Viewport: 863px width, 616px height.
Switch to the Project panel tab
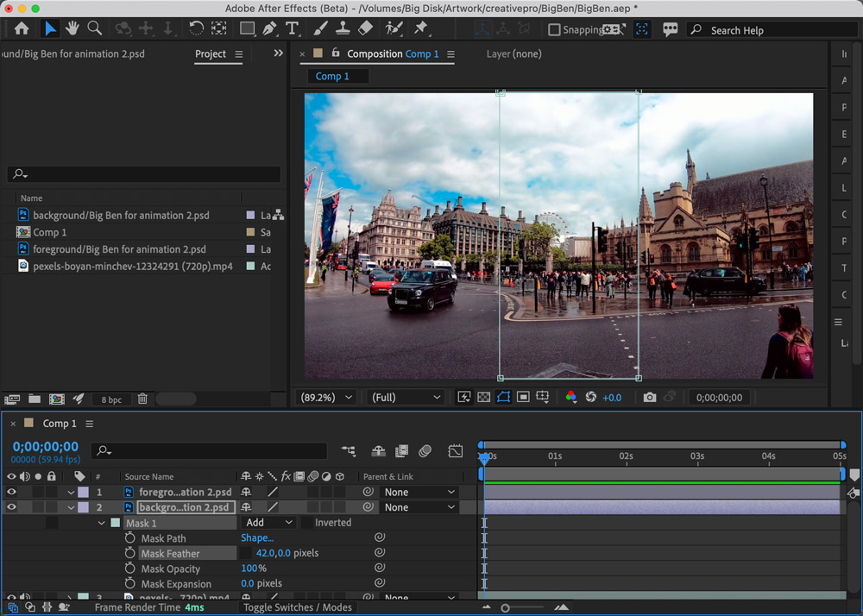pyautogui.click(x=211, y=53)
